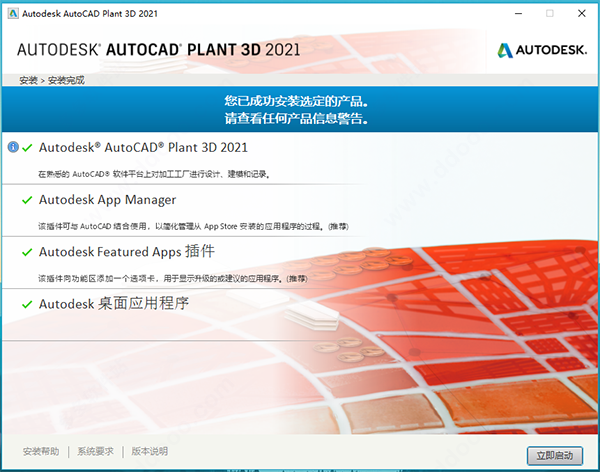This screenshot has height=472, width=600.
Task: Click the AutoCAD app icon in the title bar
Action: click(x=13, y=13)
